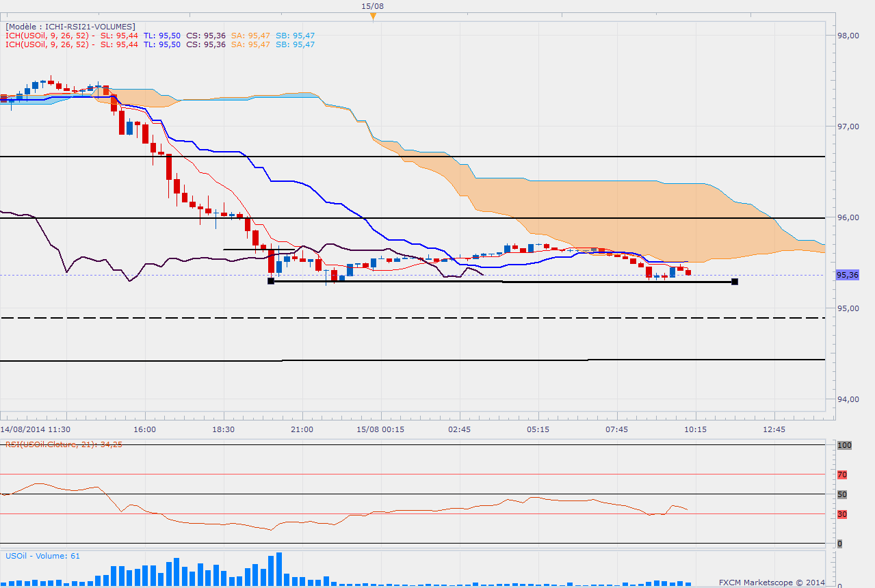Select the dashed horizontal line below 95,00
The height and width of the screenshot is (588, 875).
[410, 318]
